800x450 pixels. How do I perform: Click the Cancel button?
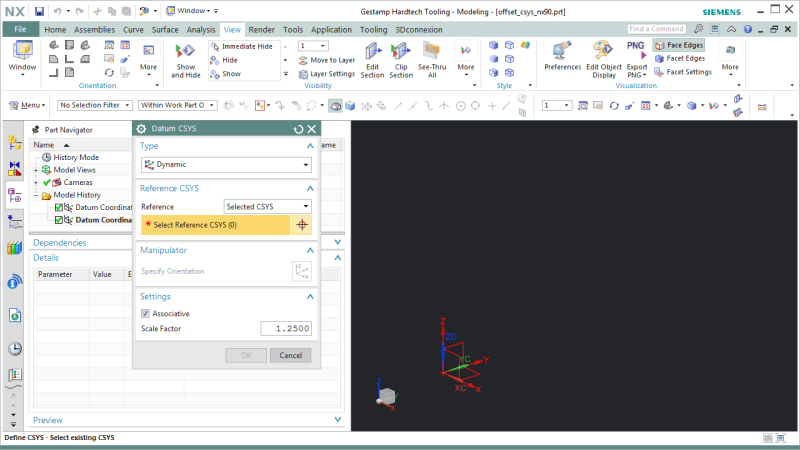click(x=290, y=355)
